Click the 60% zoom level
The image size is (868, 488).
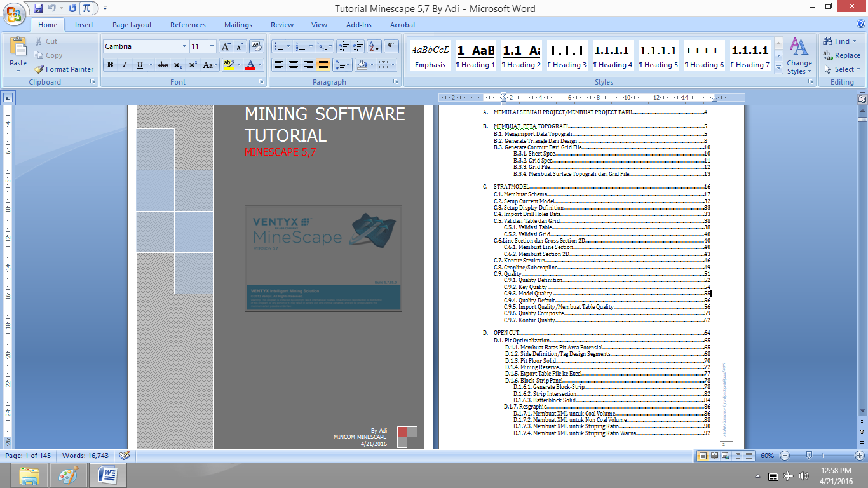(x=767, y=456)
